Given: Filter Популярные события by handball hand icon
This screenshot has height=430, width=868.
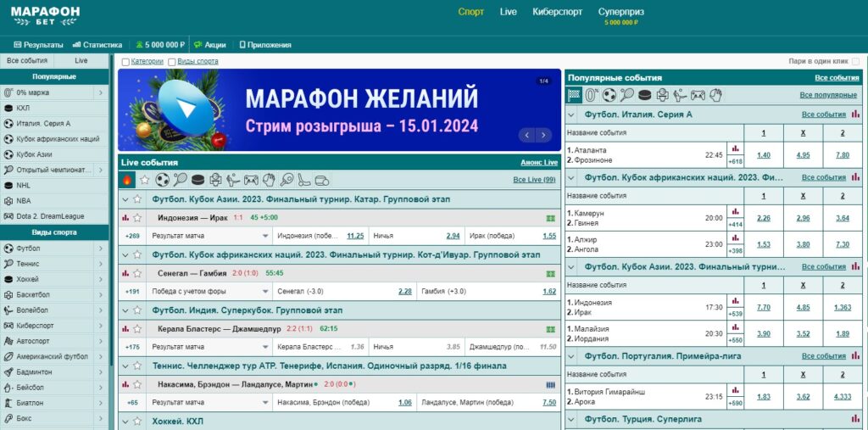Looking at the screenshot, I should (715, 95).
